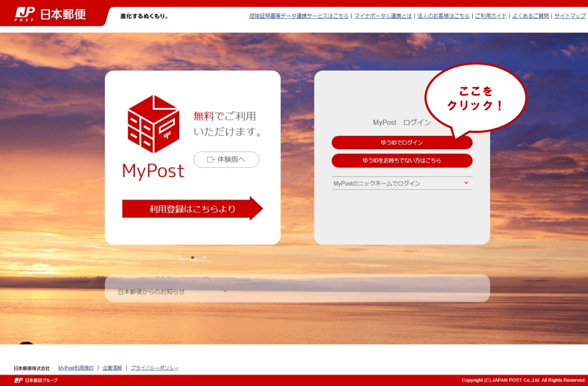The image size is (588, 386).
Task: Click the 無料でご利用いただけます。 text
Action: pos(228,124)
